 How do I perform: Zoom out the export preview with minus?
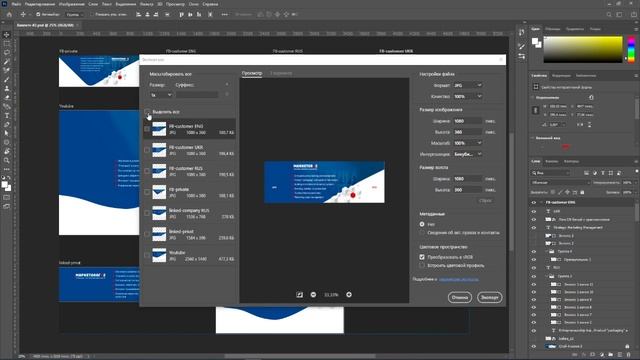tap(313, 295)
